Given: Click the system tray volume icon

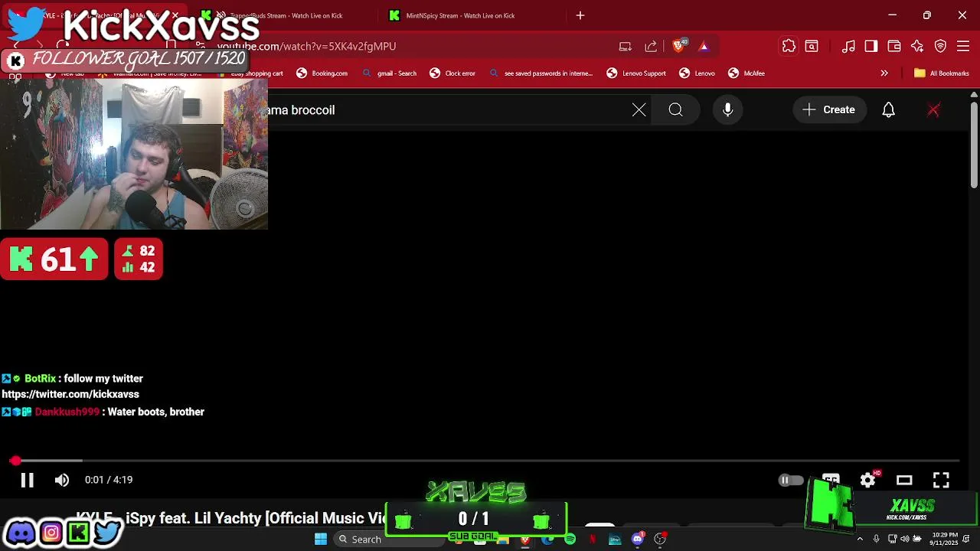Looking at the screenshot, I should pos(905,540).
